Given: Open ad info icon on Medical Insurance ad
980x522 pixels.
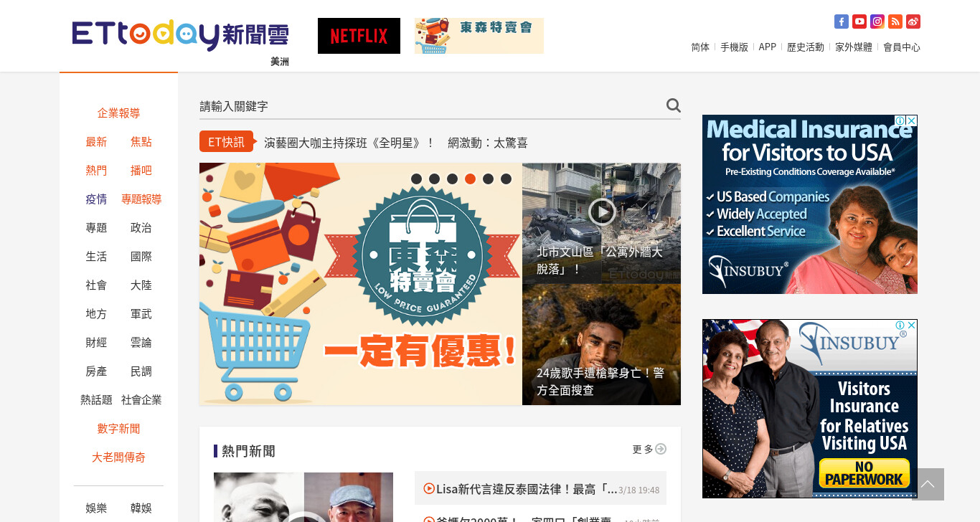Looking at the screenshot, I should [x=900, y=120].
